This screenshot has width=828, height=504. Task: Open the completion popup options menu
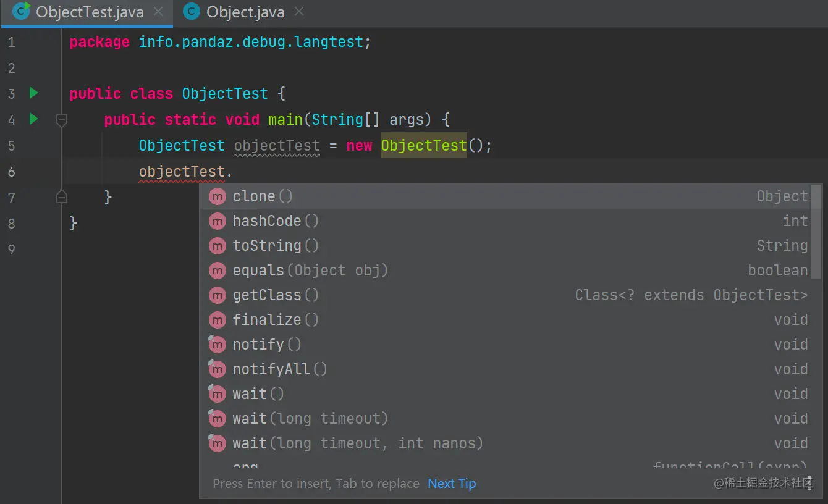pos(809,484)
